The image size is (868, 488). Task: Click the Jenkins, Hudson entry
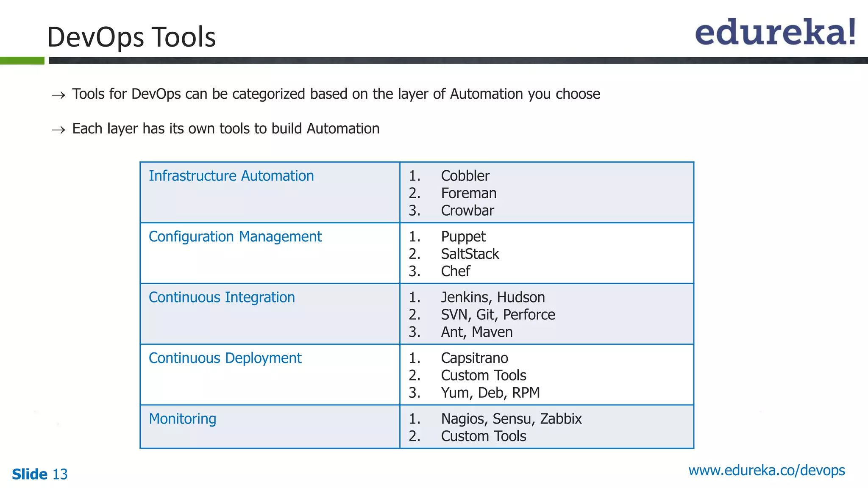pos(493,297)
